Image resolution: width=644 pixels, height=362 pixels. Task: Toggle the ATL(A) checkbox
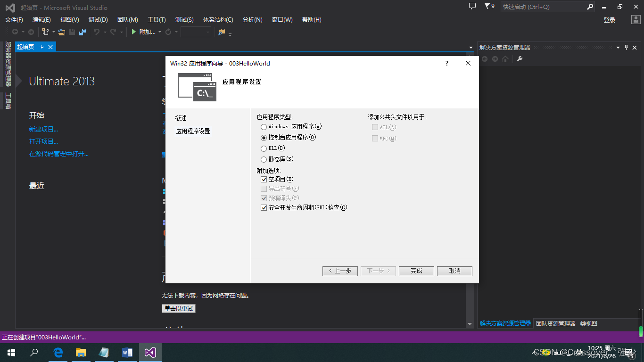click(375, 127)
